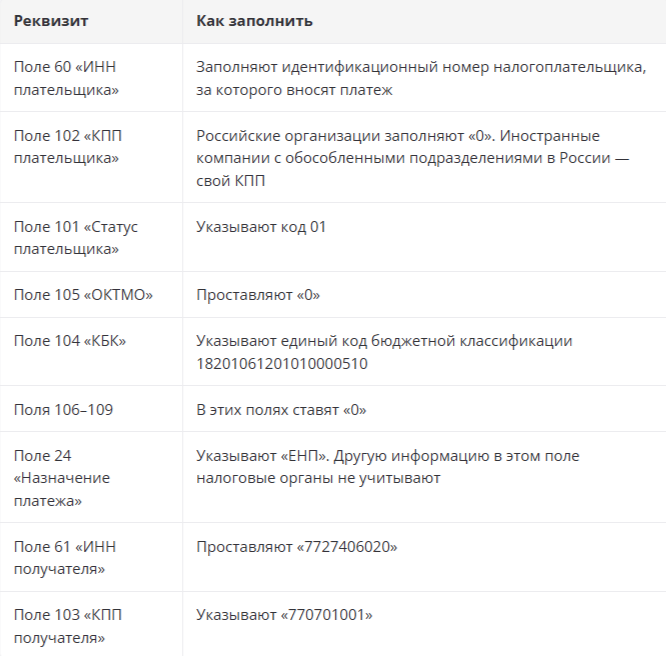The height and width of the screenshot is (656, 666).
Task: Click the taxpayer identification number description text
Action: [x=421, y=78]
